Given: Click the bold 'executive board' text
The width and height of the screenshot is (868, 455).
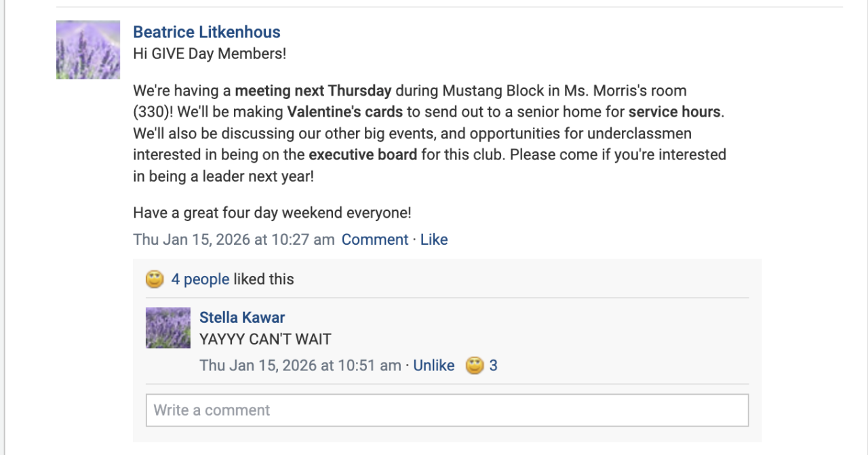Looking at the screenshot, I should [363, 155].
